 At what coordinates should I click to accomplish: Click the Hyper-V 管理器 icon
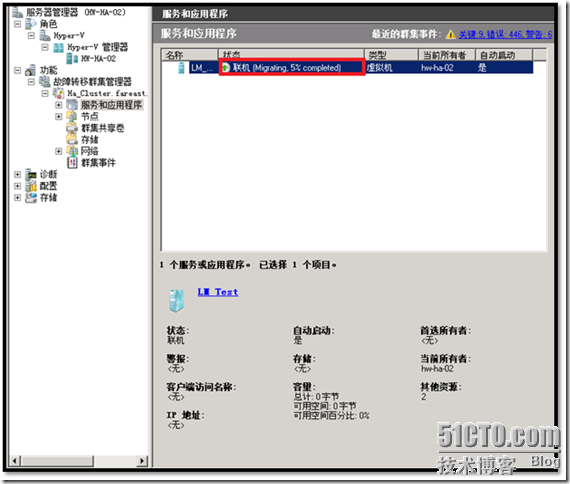tap(58, 47)
